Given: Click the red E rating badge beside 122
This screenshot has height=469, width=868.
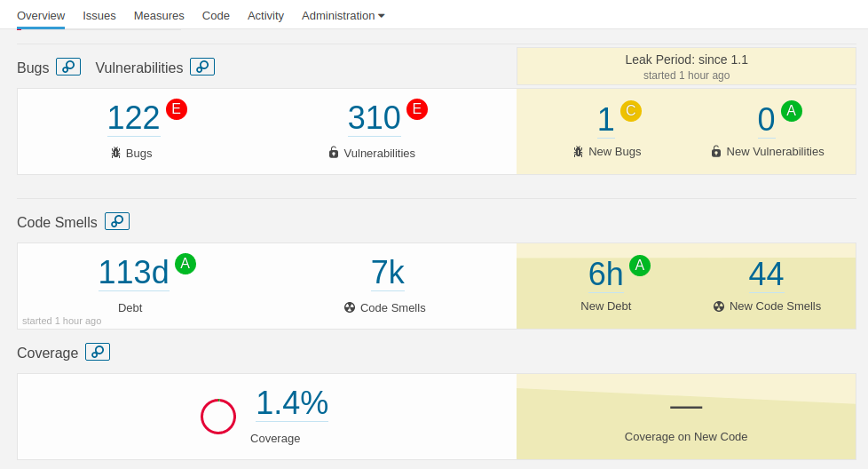Looking at the screenshot, I should [177, 109].
